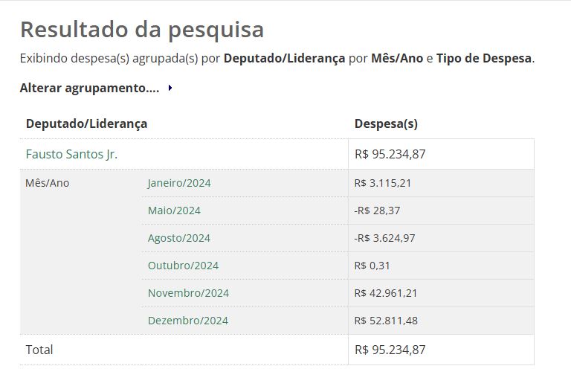Select the R$ 52.811,48 amount
Viewport: 571px width, 392px height.
[386, 321]
